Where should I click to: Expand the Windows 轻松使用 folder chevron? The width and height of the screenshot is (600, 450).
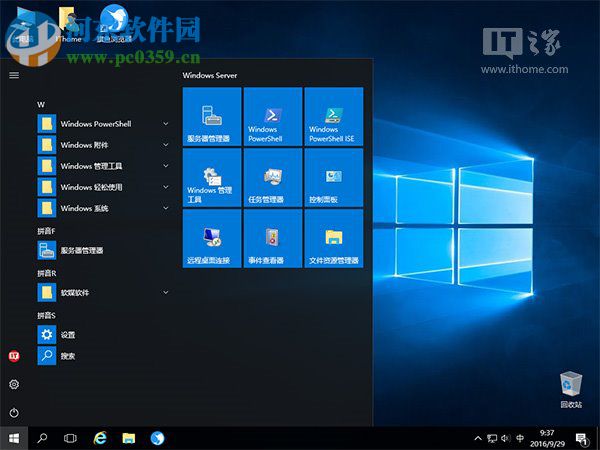(x=166, y=187)
